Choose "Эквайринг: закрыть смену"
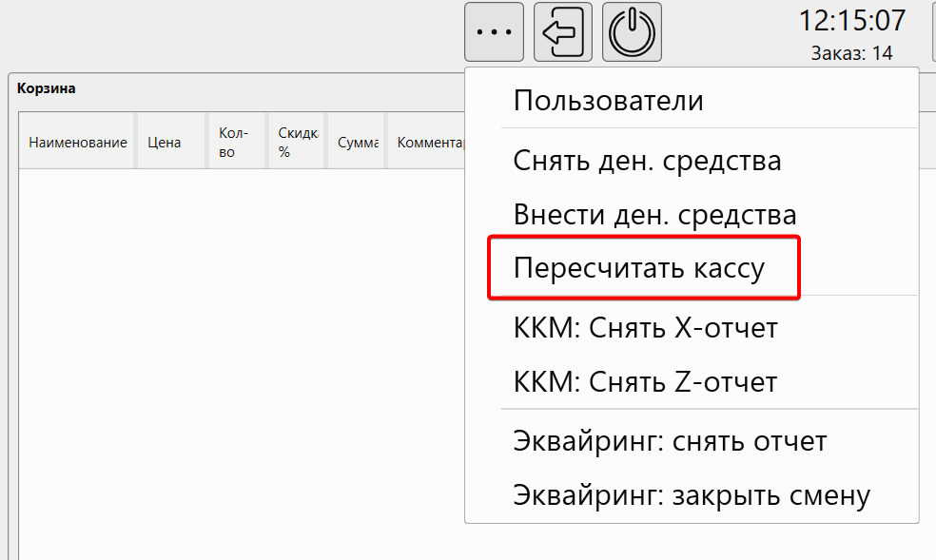This screenshot has height=560, width=936. pyautogui.click(x=692, y=494)
